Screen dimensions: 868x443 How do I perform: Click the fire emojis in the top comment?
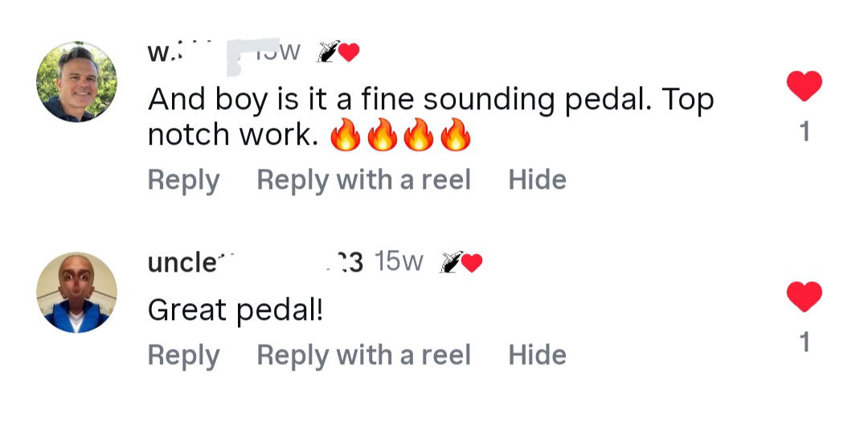click(400, 137)
